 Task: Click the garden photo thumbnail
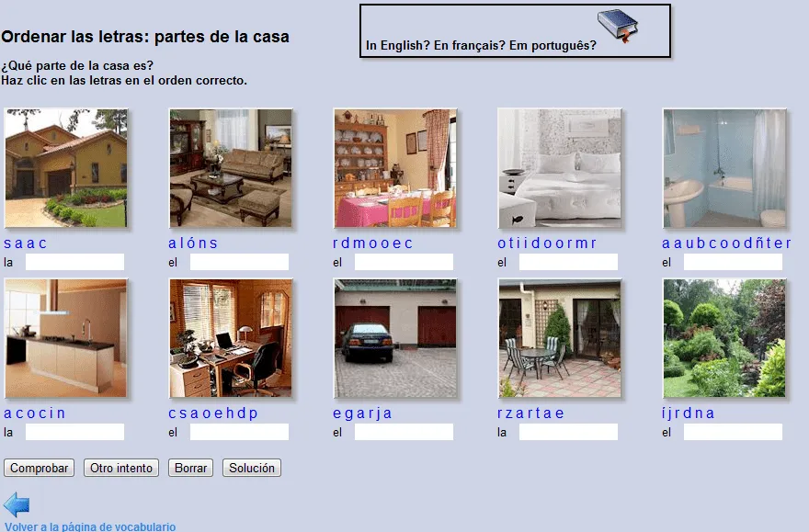724,338
